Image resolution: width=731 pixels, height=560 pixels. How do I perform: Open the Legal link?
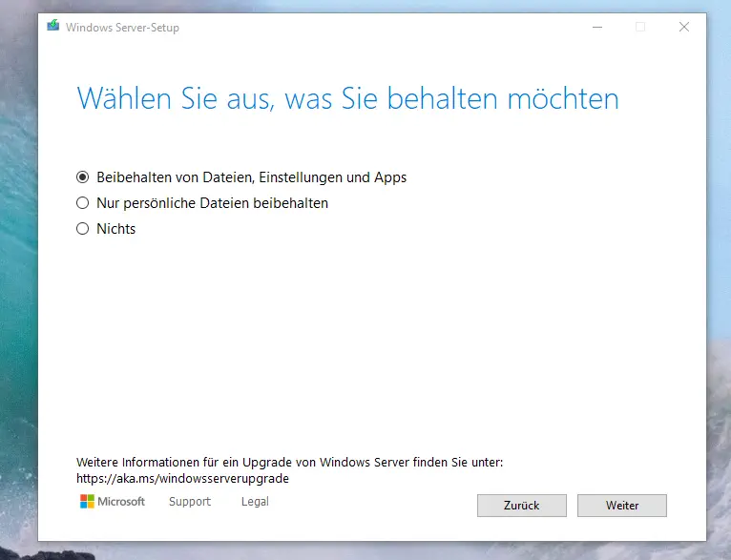255,502
